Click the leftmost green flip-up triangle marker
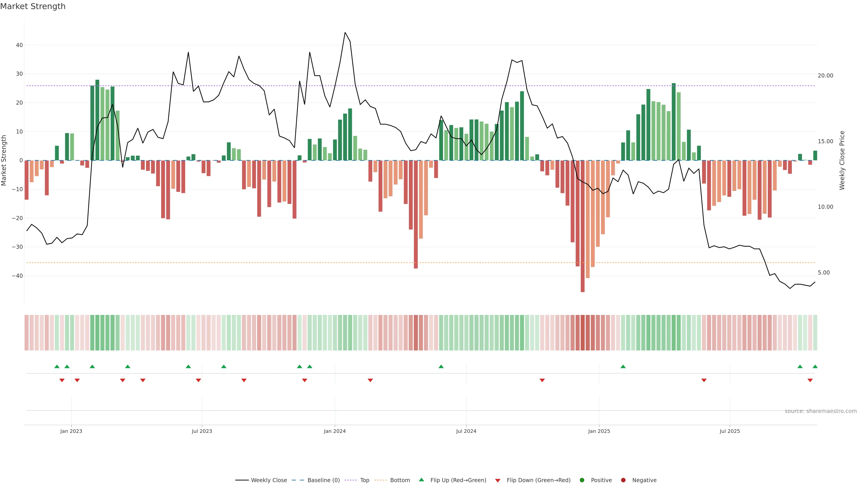 tap(57, 366)
